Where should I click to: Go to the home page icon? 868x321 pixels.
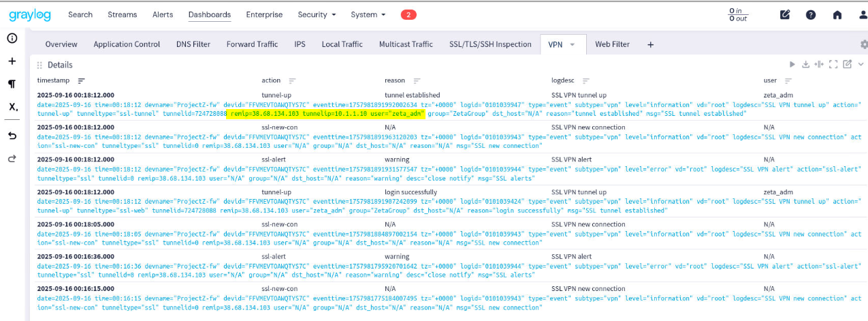tap(837, 14)
